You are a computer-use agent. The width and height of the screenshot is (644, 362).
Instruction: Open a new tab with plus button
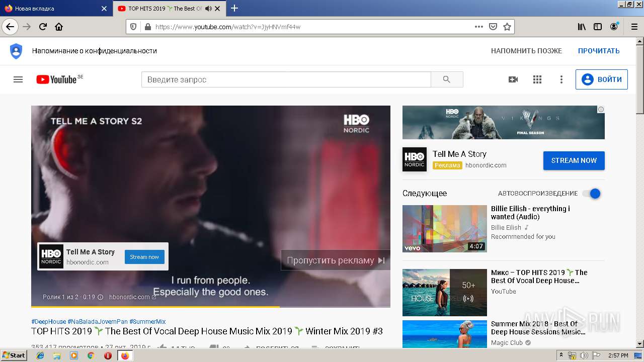pyautogui.click(x=234, y=8)
